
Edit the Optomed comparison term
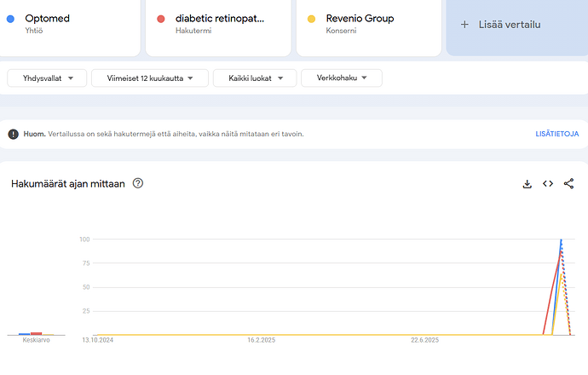coord(68,26)
